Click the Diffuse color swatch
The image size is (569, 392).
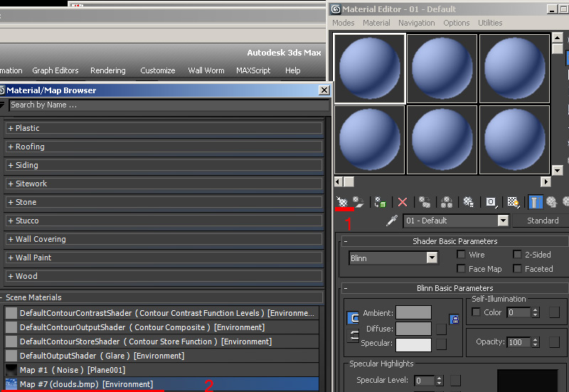413,329
